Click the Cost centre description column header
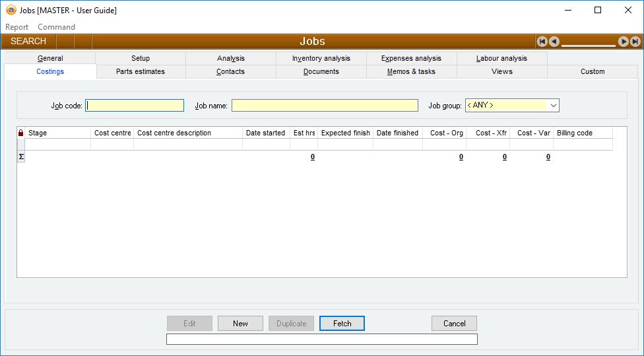This screenshot has height=356, width=644. (x=187, y=133)
